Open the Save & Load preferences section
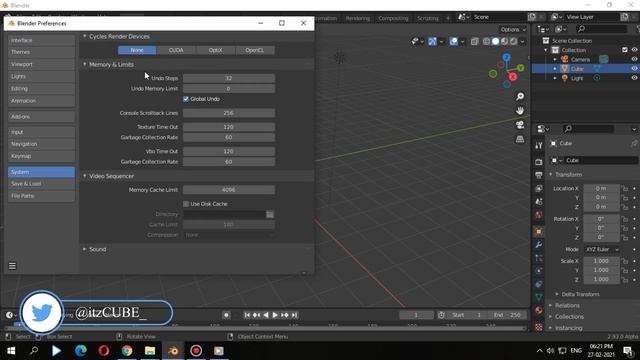The height and width of the screenshot is (360, 640). point(41,184)
